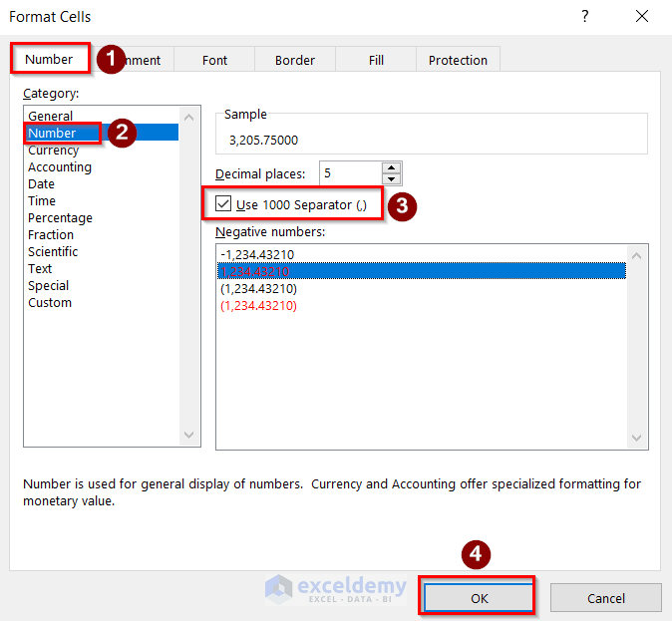Pick the Percentage category
The height and width of the screenshot is (621, 672).
[x=101, y=217]
